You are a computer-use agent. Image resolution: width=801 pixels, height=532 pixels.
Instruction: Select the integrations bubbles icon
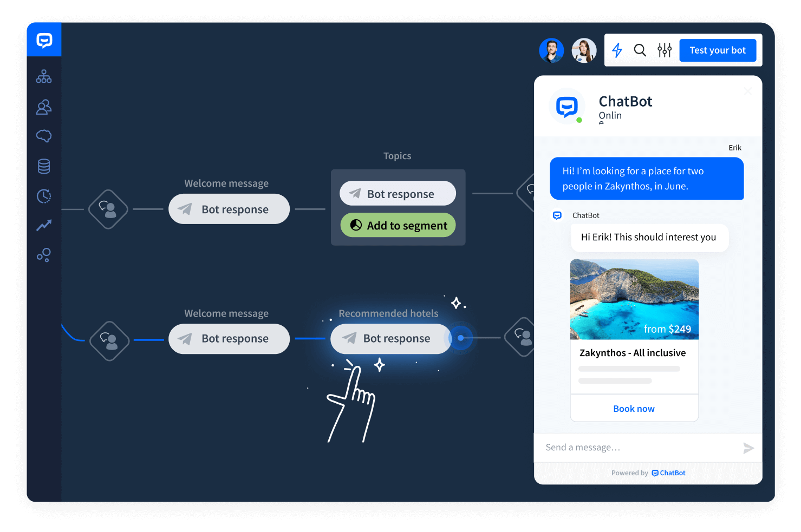tap(44, 255)
